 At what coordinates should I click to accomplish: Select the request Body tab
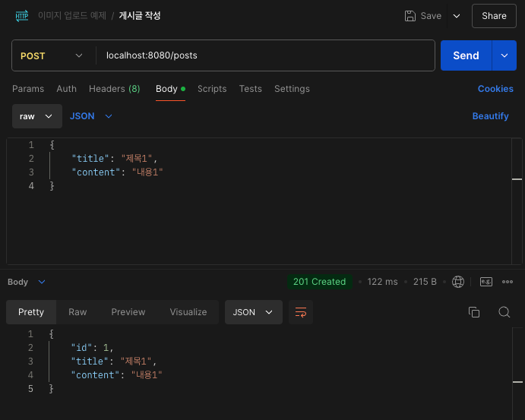[x=170, y=89]
